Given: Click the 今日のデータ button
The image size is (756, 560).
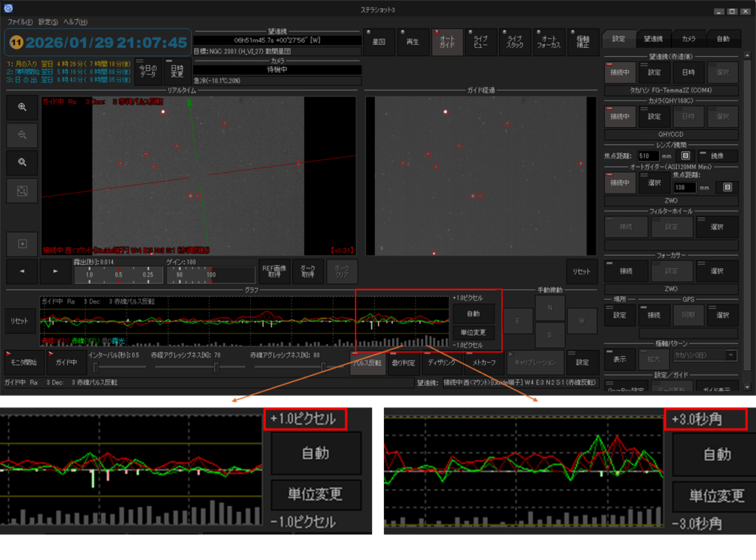Looking at the screenshot, I should [x=148, y=71].
